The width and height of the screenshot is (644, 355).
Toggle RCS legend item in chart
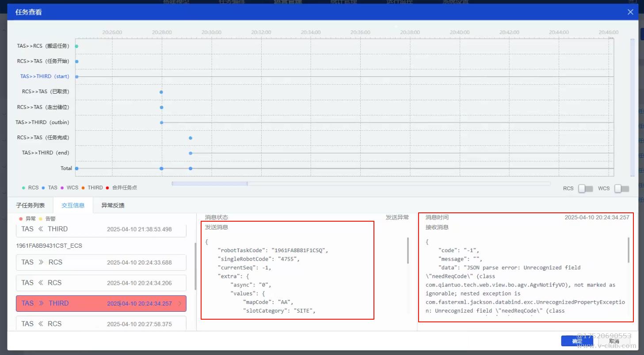pyautogui.click(x=30, y=188)
